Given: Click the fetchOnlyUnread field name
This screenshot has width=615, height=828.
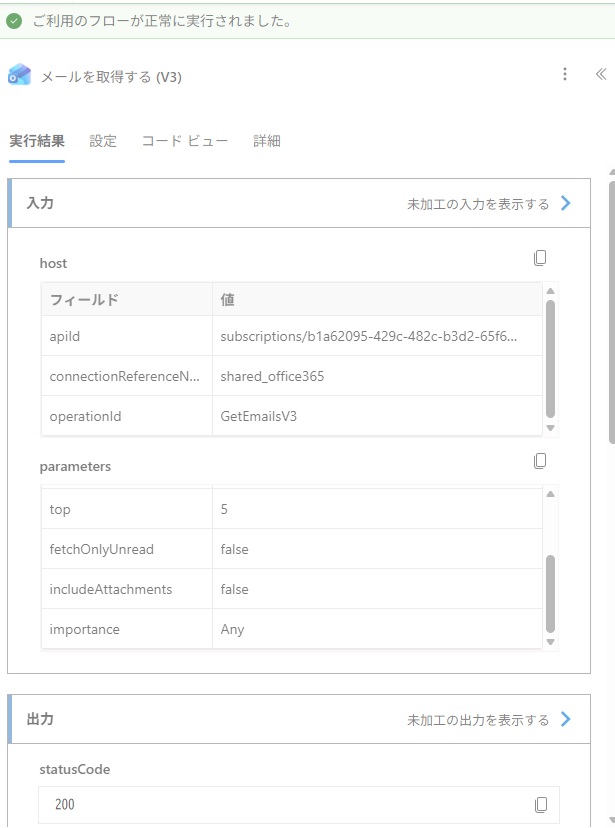Looking at the screenshot, I should coord(101,549).
